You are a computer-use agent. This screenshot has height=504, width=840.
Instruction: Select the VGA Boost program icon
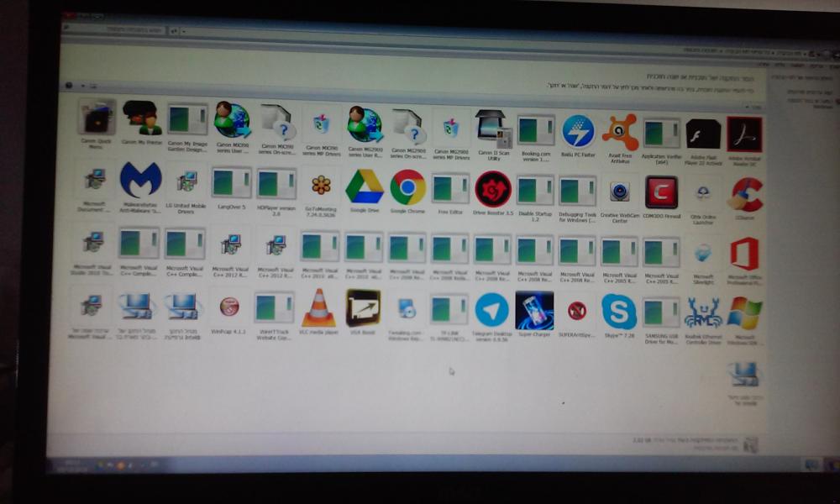pos(363,308)
